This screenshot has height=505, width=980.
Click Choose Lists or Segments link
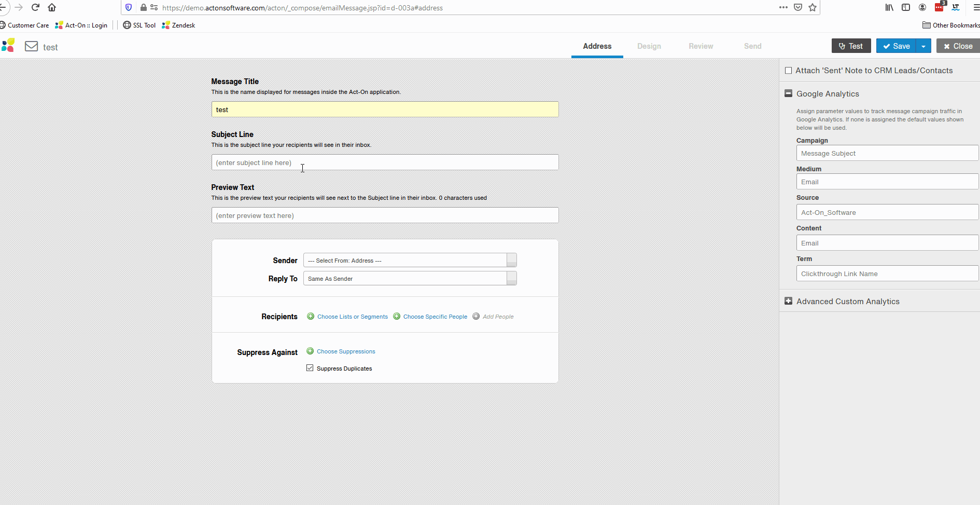352,317
